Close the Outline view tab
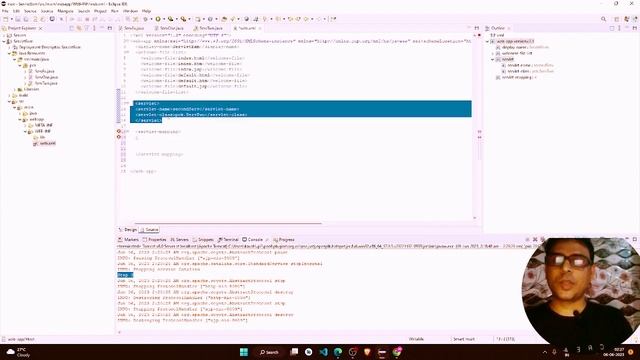The height and width of the screenshot is (360, 640). pyautogui.click(x=509, y=28)
